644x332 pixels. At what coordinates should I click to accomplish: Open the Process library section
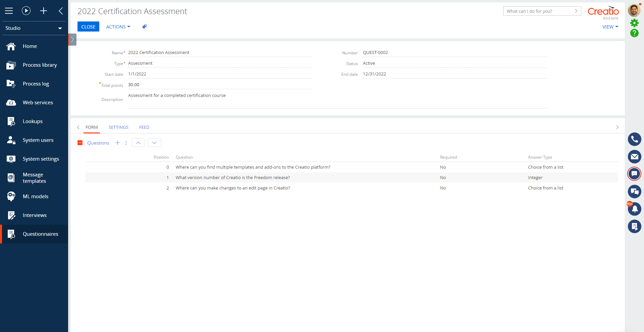pyautogui.click(x=40, y=65)
